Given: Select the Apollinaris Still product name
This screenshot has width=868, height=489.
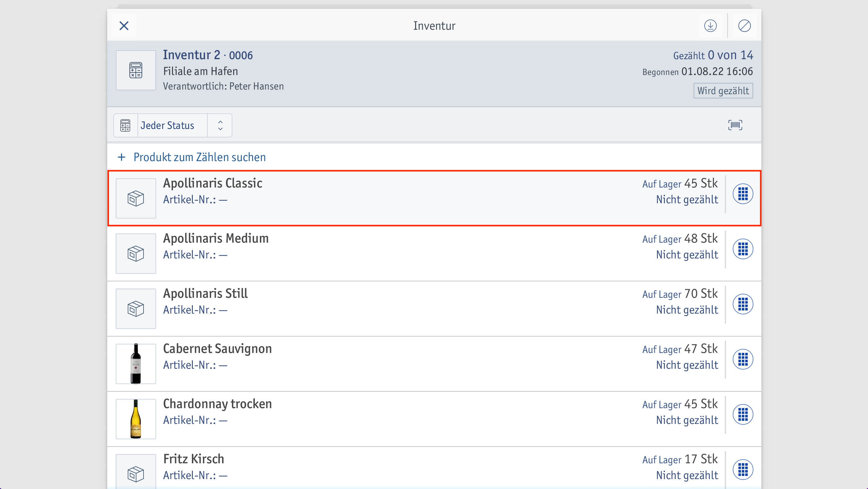Looking at the screenshot, I should [x=206, y=294].
